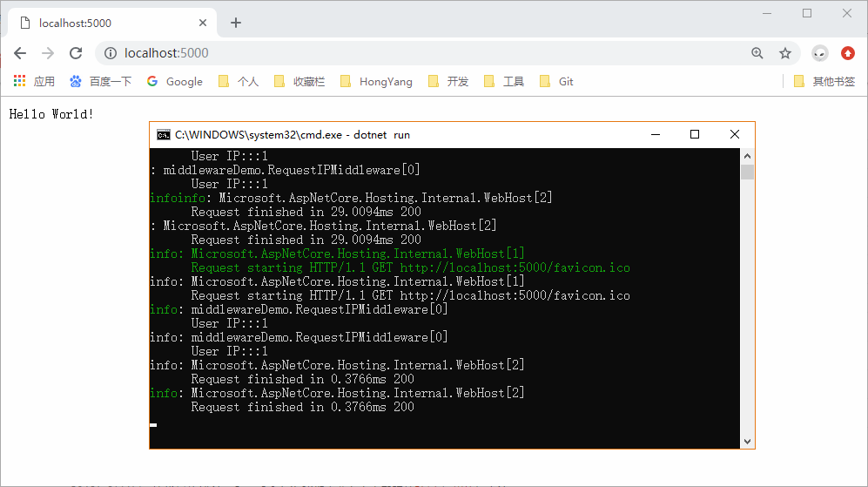
Task: Minimize the browser window
Action: tap(767, 13)
